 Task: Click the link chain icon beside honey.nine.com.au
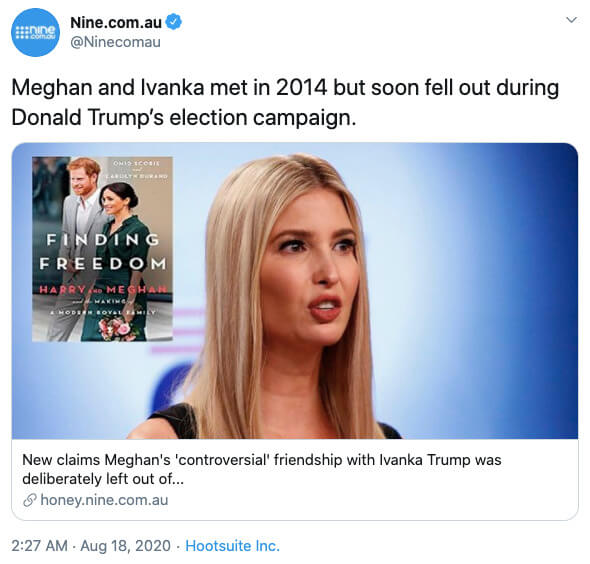pos(30,500)
